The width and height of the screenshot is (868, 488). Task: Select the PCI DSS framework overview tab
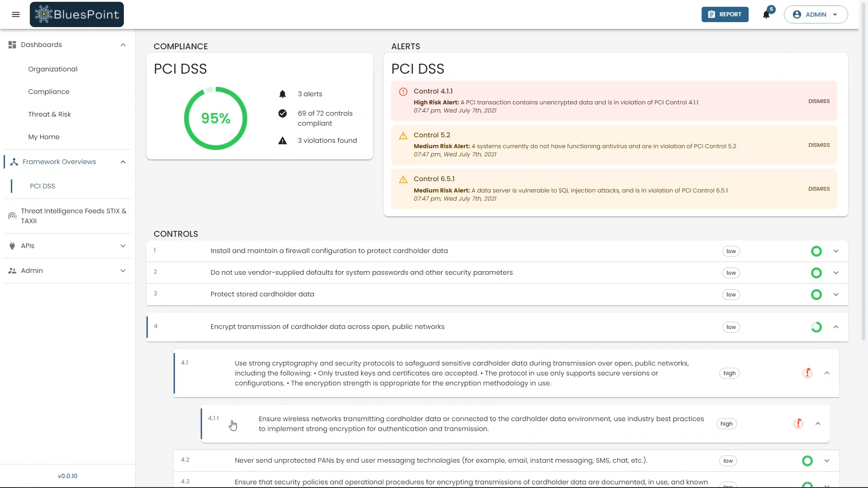tap(42, 186)
